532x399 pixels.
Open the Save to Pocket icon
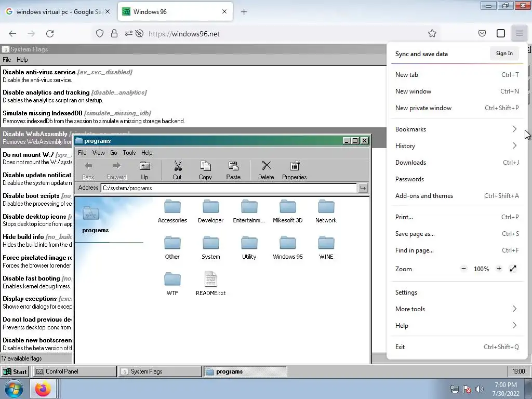(x=482, y=34)
